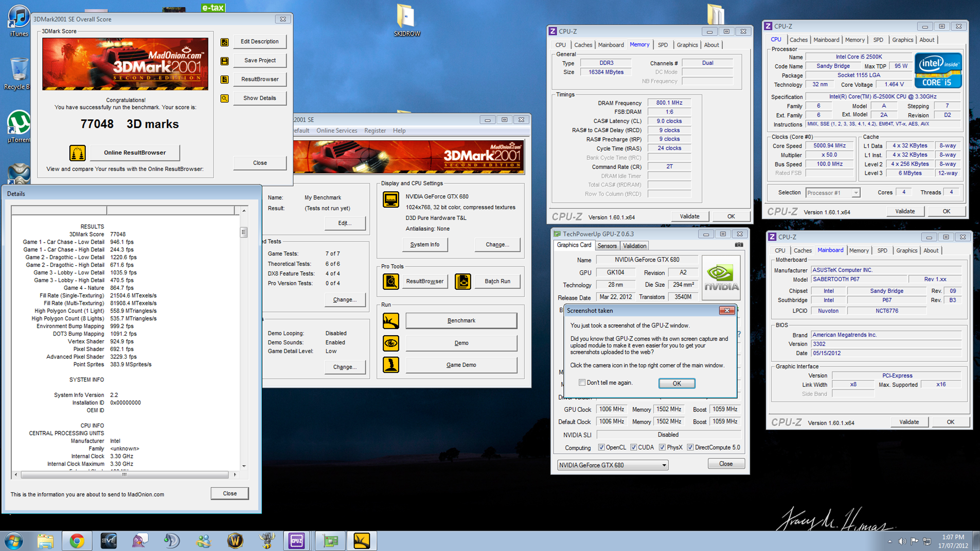The width and height of the screenshot is (980, 551).
Task: Click the monitor icon in Display and CPU Settings
Action: pos(390,199)
